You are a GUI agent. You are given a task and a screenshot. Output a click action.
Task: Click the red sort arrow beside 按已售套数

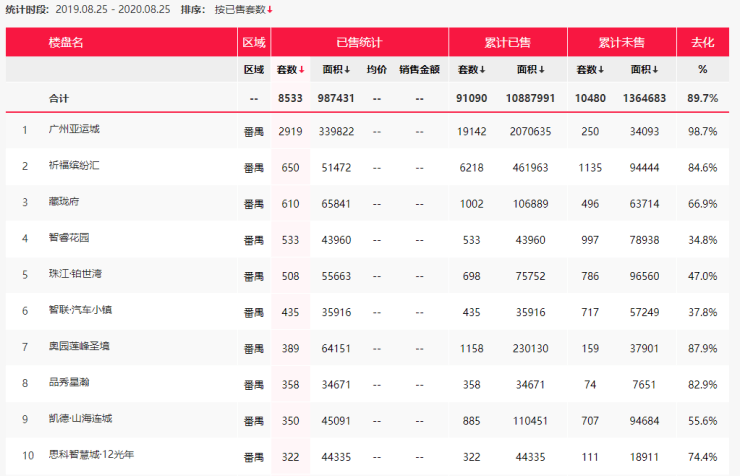pos(270,10)
